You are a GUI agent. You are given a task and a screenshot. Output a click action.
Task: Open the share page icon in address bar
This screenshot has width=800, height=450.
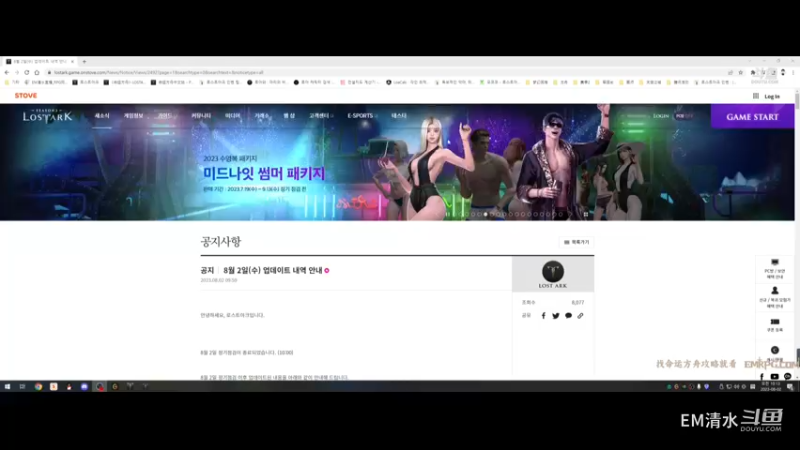731,72
